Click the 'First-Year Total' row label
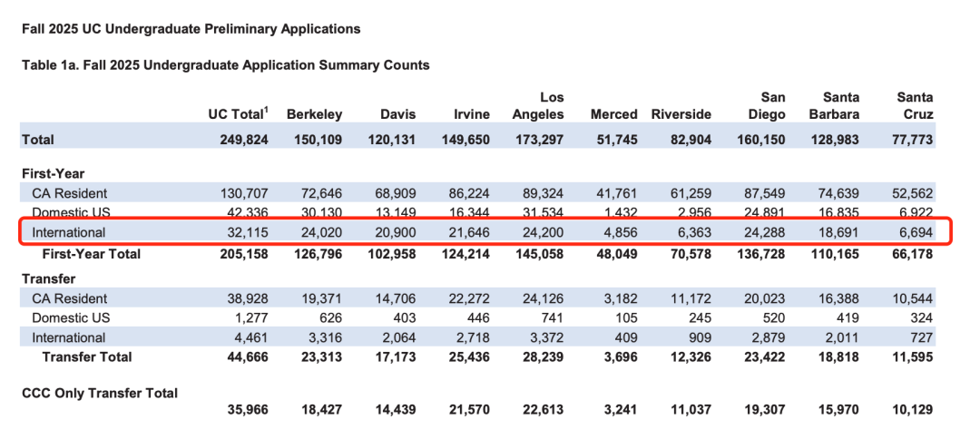Image resolution: width=980 pixels, height=439 pixels. coord(91,254)
